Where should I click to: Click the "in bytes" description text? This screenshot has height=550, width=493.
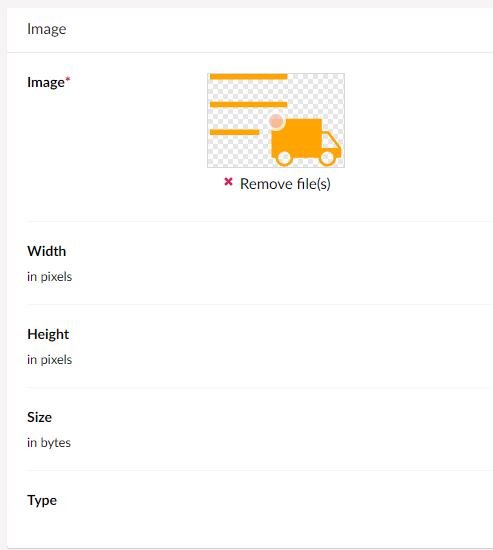[49, 443]
